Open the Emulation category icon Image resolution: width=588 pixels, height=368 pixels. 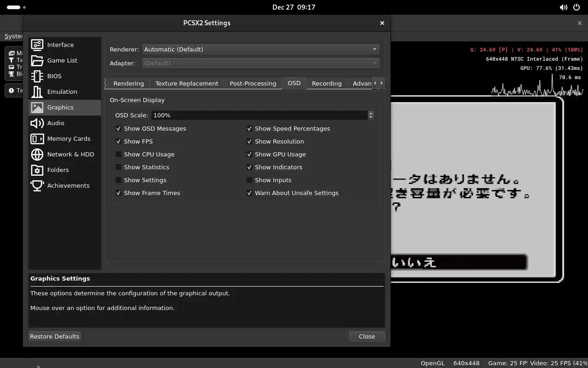[x=37, y=92]
